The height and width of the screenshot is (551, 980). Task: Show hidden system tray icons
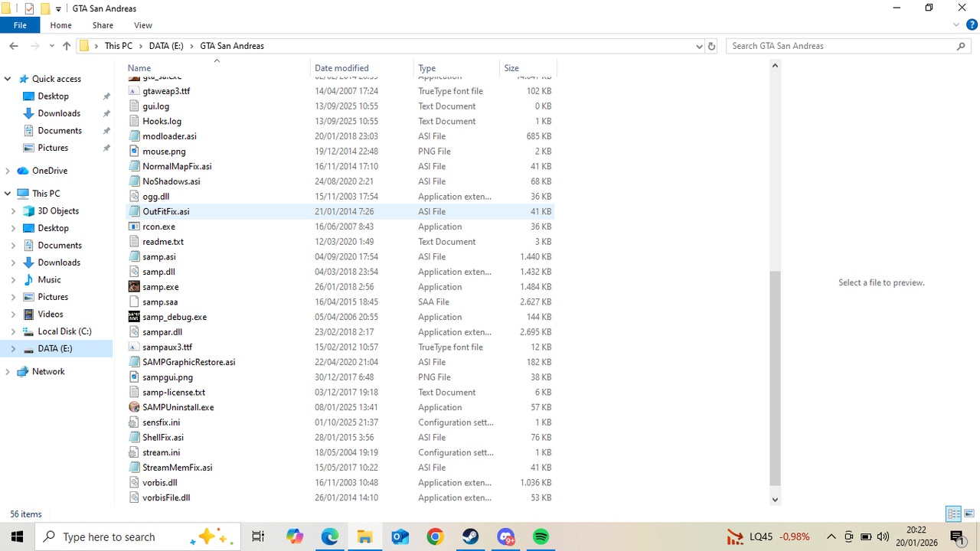click(831, 536)
